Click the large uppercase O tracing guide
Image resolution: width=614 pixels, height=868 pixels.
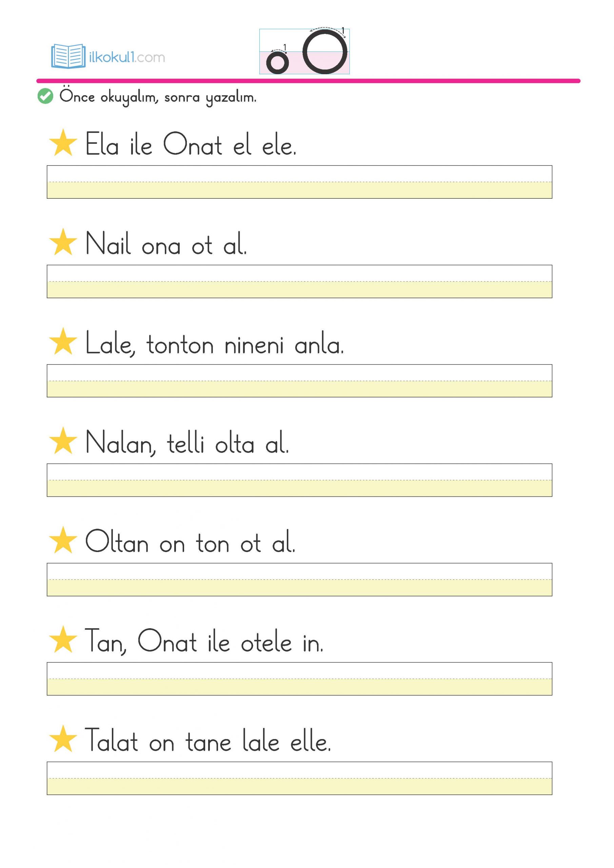tap(325, 52)
